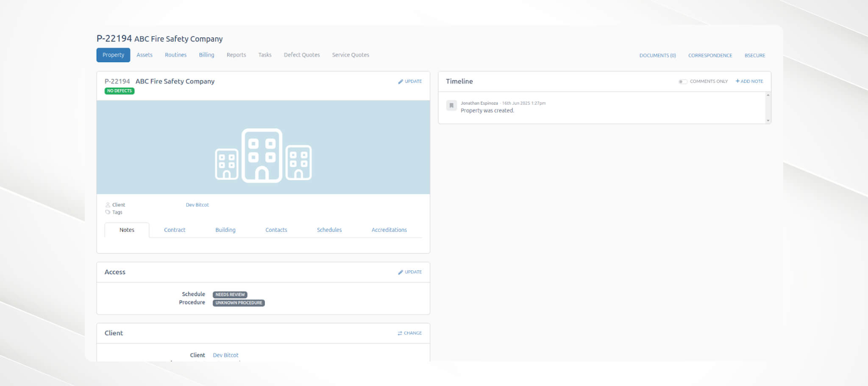Viewport: 868px width, 386px height.
Task: Open the Defect Quotes section
Action: point(301,55)
